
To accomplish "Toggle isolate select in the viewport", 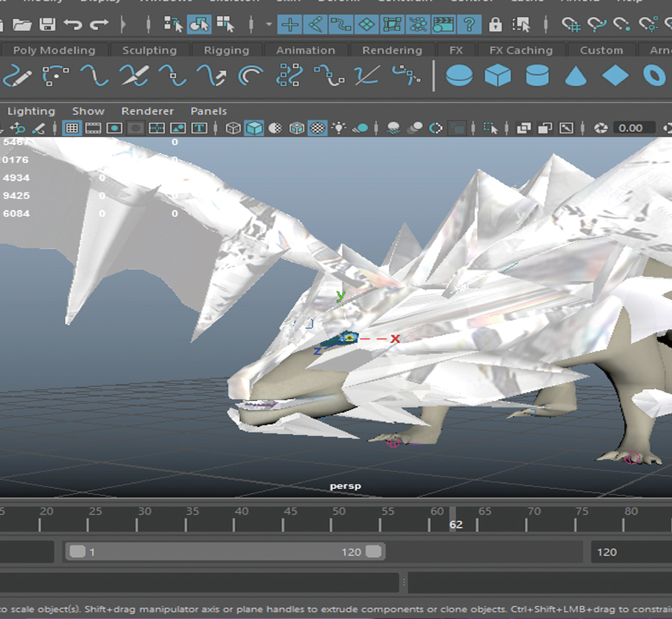I will click(x=491, y=128).
